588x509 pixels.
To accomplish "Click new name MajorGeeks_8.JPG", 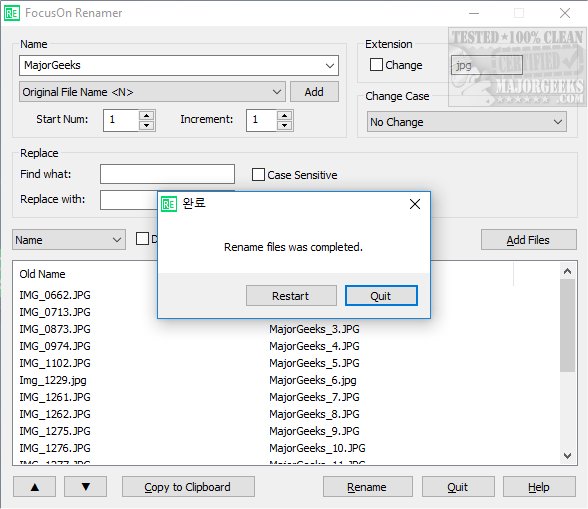I will click(314, 414).
